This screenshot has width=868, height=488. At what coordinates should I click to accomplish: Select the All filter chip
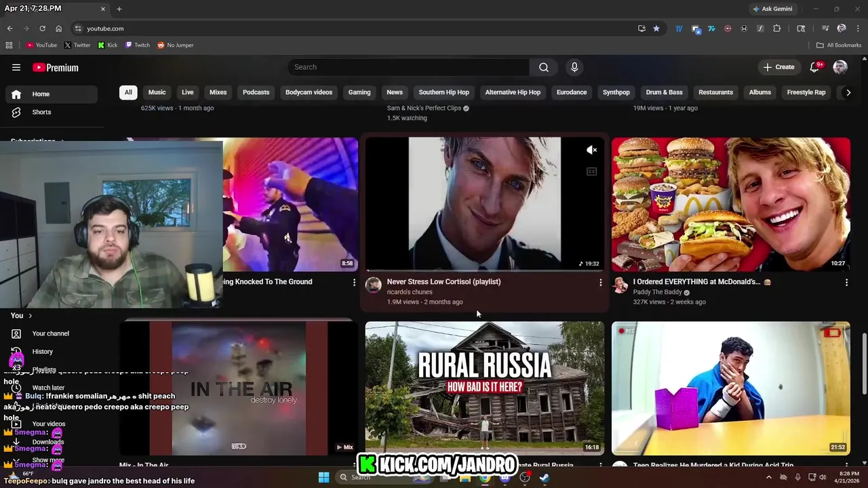pyautogui.click(x=128, y=92)
